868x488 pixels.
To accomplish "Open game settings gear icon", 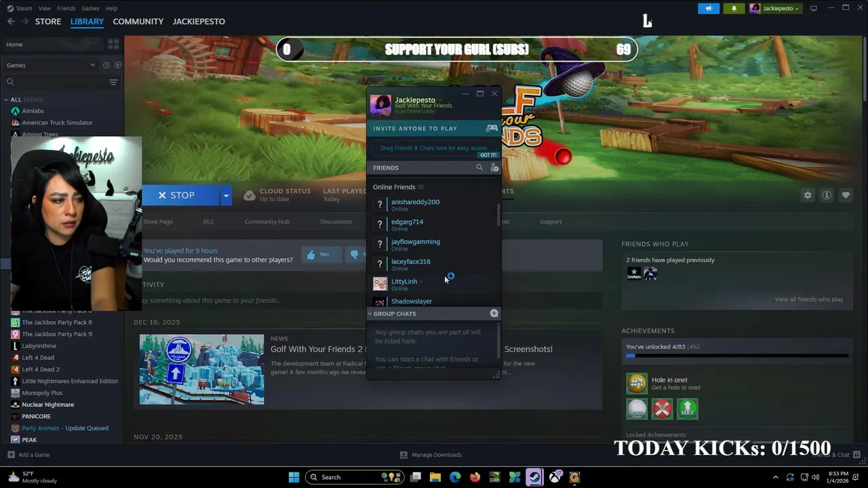I will pos(808,195).
